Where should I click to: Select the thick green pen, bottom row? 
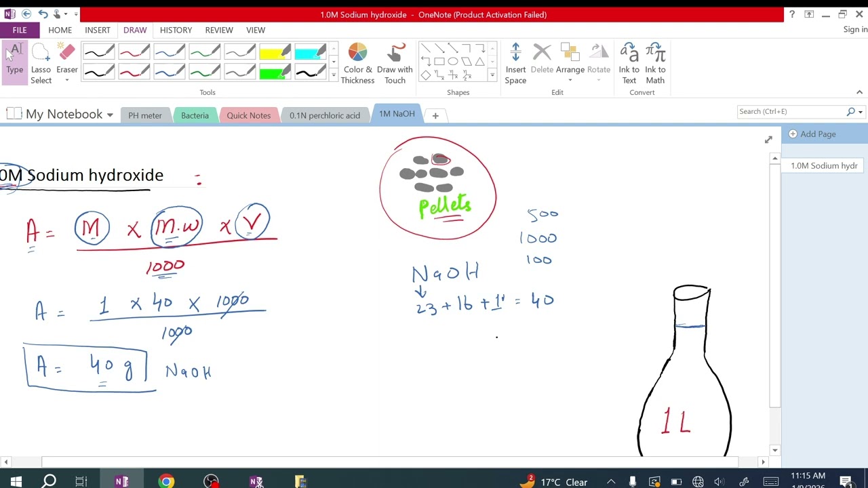pyautogui.click(x=205, y=71)
